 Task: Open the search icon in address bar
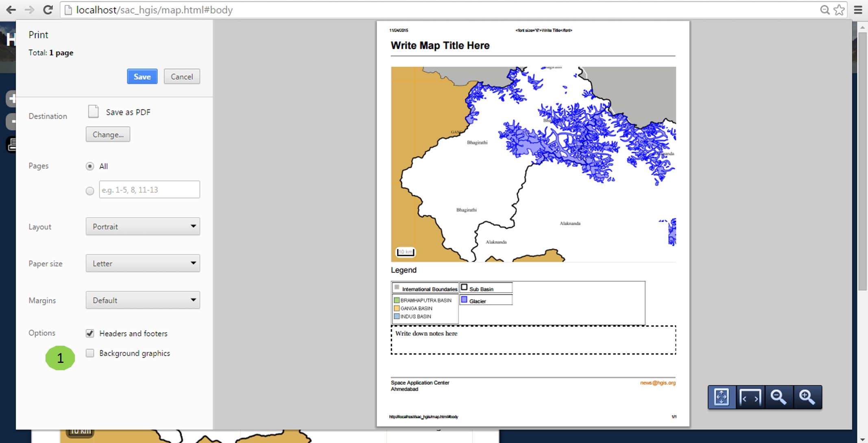pyautogui.click(x=824, y=10)
